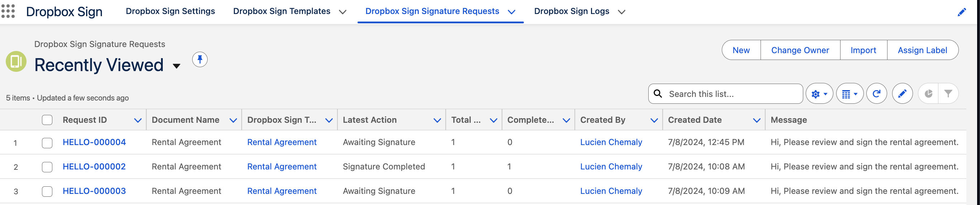Click the New button
The width and height of the screenshot is (980, 205).
(741, 50)
